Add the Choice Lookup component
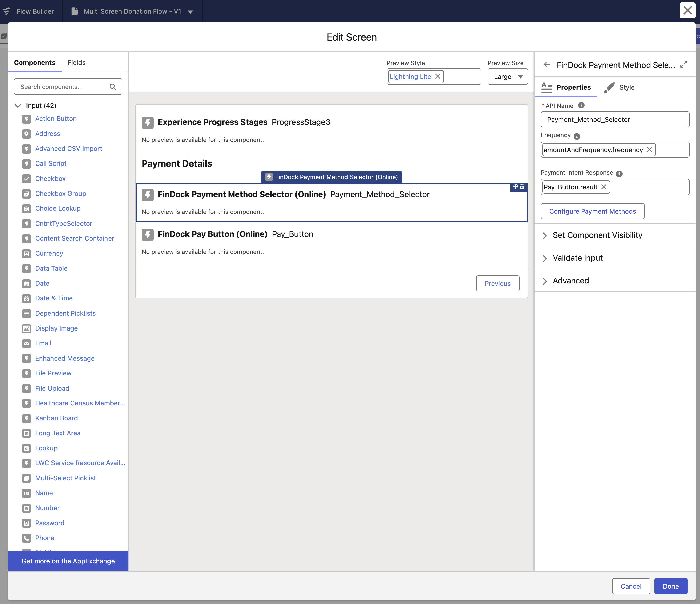The height and width of the screenshot is (604, 700). click(58, 208)
